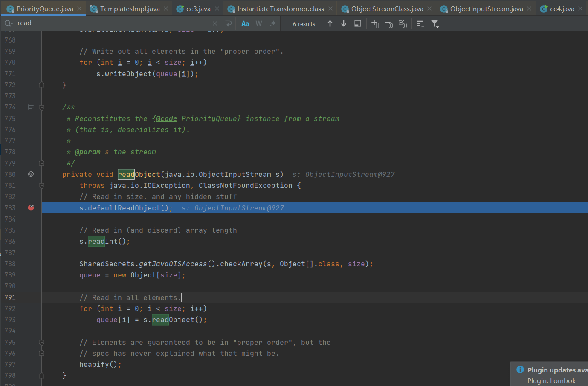The width and height of the screenshot is (588, 386).
Task: Unselect occurrence icon in search bar
Action: 389,24
